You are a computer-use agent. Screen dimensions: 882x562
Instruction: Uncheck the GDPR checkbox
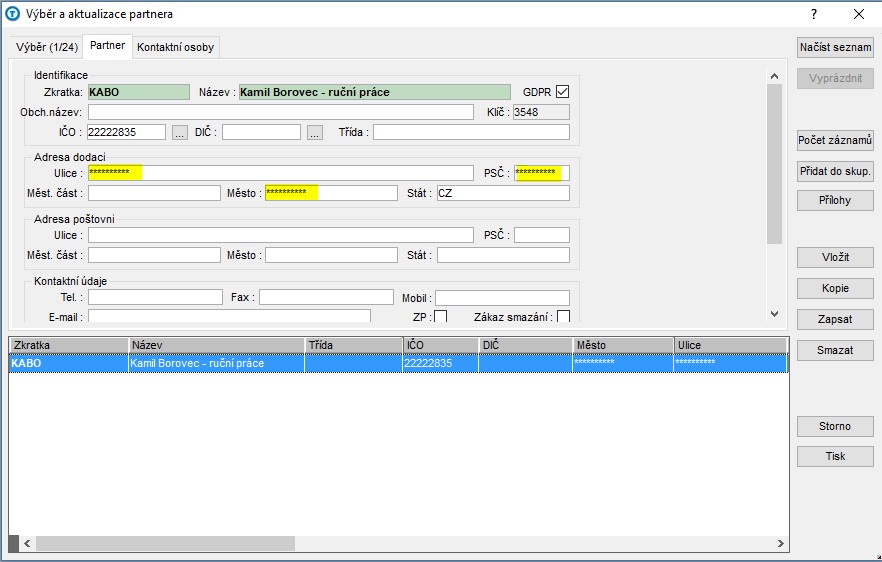(x=562, y=92)
